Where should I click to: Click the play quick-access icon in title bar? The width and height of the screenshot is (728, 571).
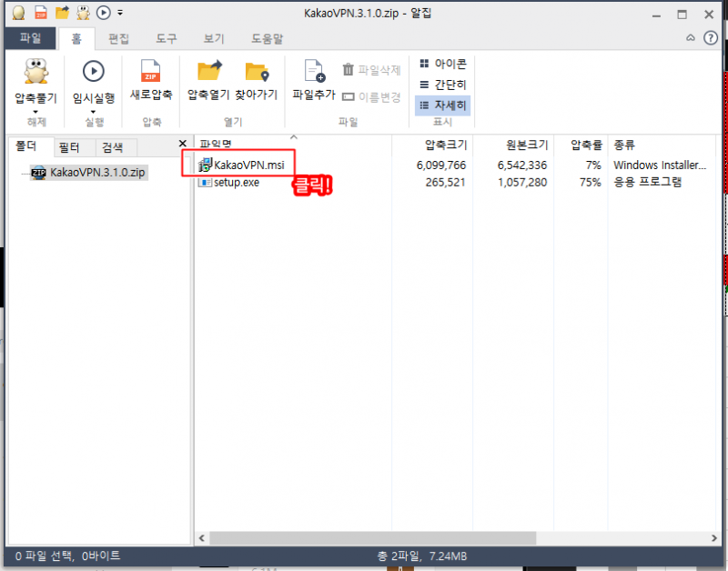pos(104,13)
